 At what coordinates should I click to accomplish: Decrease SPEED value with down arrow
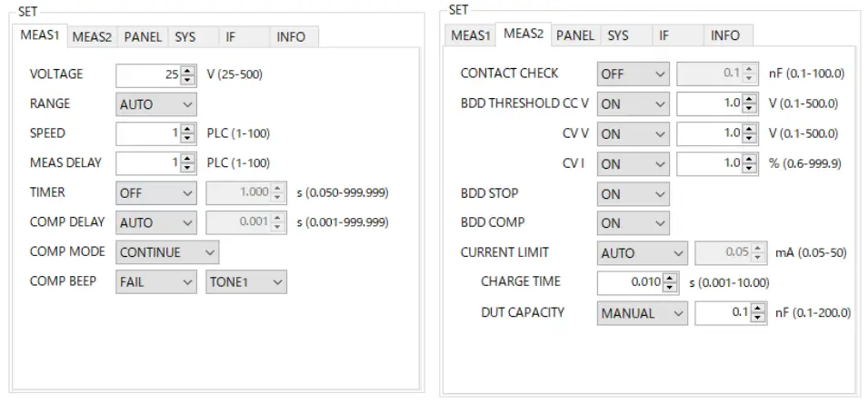tap(188, 138)
